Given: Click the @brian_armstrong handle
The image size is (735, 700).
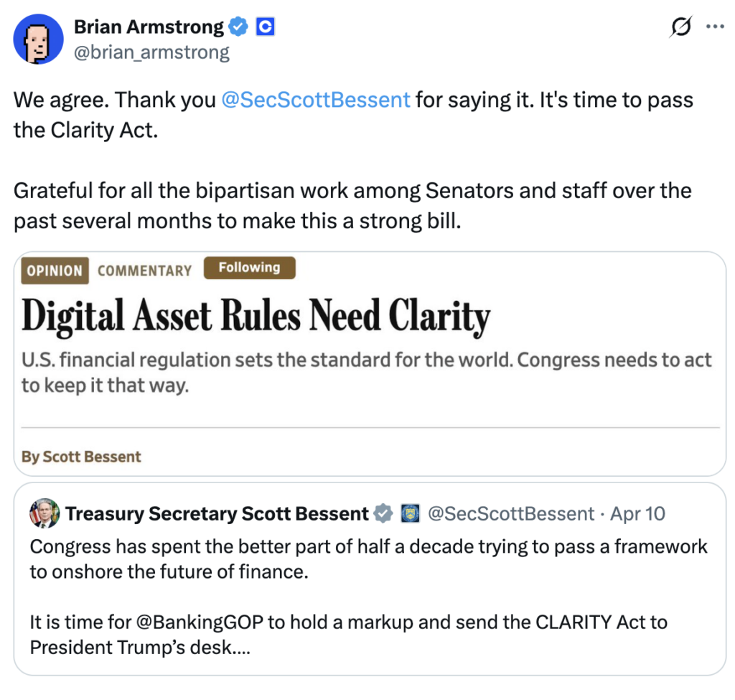Looking at the screenshot, I should click(x=152, y=52).
